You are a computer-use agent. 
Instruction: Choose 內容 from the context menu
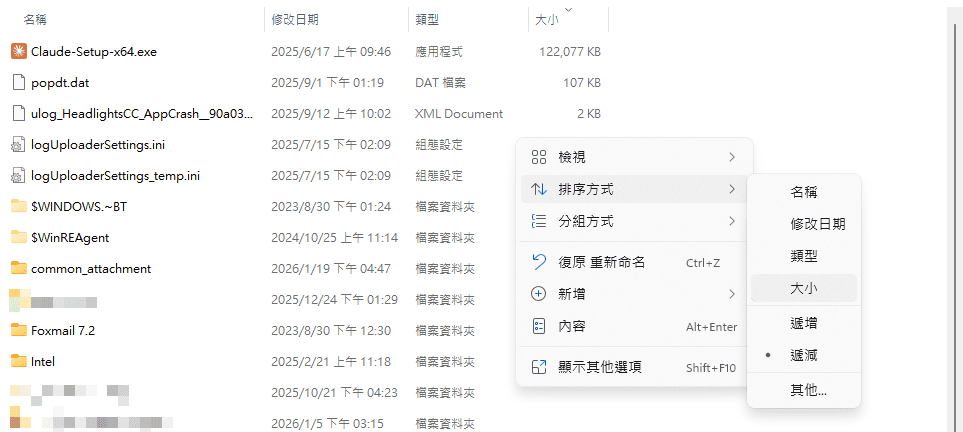[x=634, y=326]
